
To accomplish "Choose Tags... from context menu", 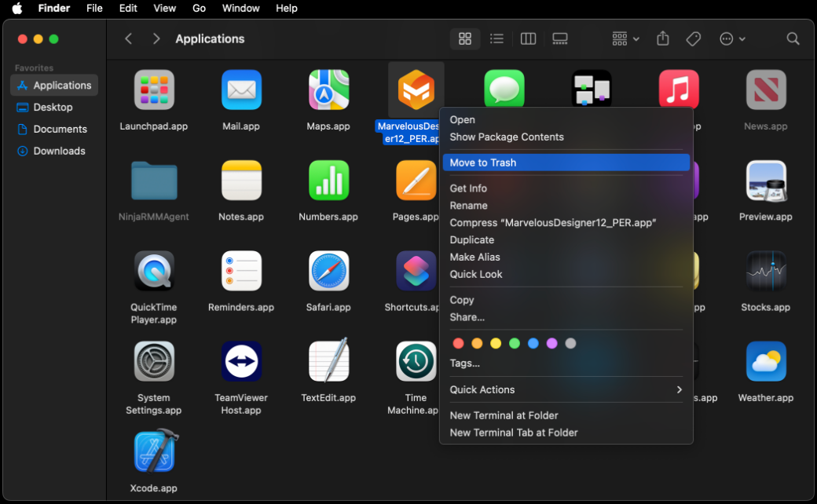I will [566, 363].
